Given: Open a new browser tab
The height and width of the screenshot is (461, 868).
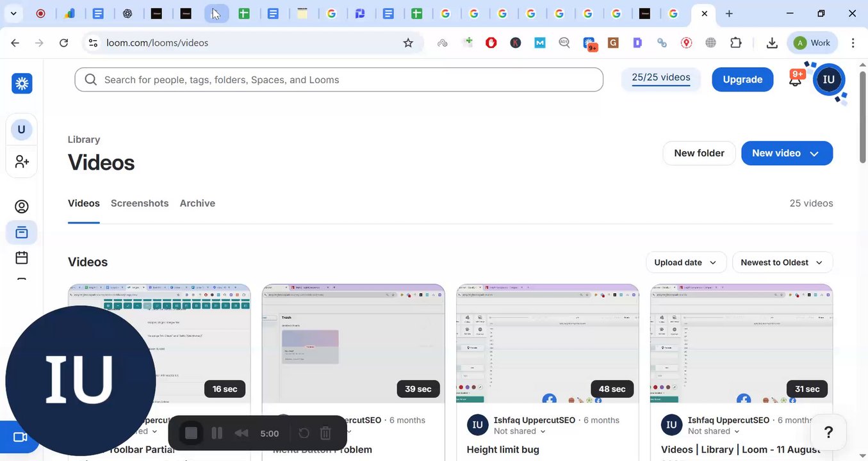Looking at the screenshot, I should 729,13.
